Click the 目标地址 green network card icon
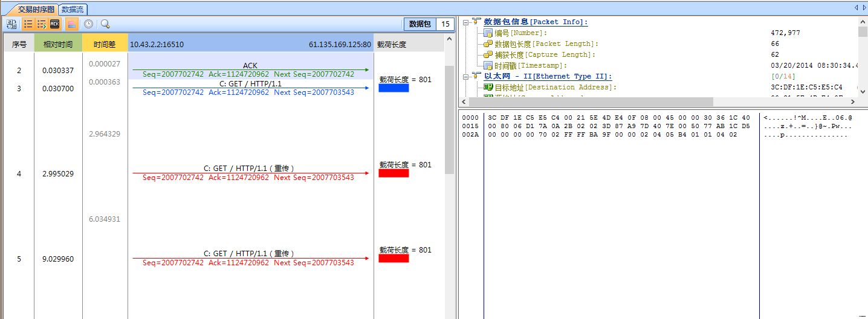The image size is (868, 319). click(488, 87)
